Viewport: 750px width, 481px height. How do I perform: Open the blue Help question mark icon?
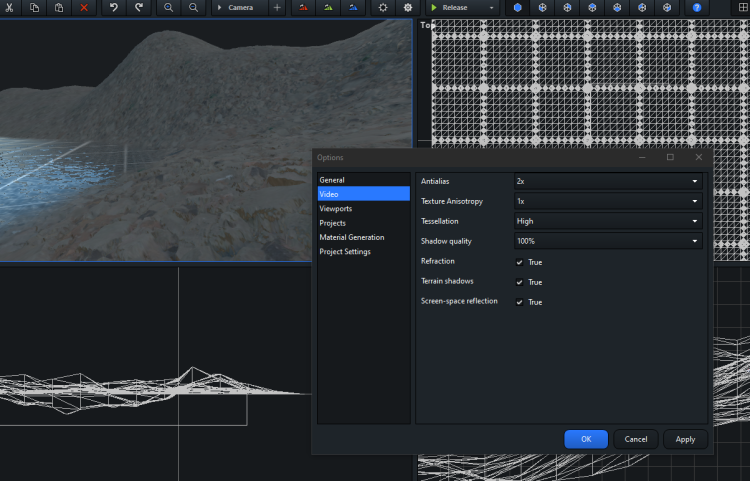pos(696,7)
